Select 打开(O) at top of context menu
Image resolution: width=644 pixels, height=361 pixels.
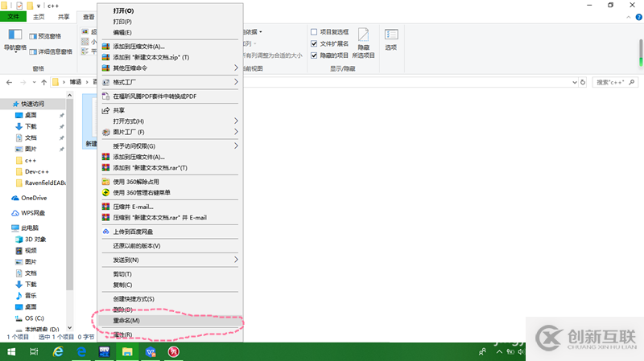pos(123,10)
